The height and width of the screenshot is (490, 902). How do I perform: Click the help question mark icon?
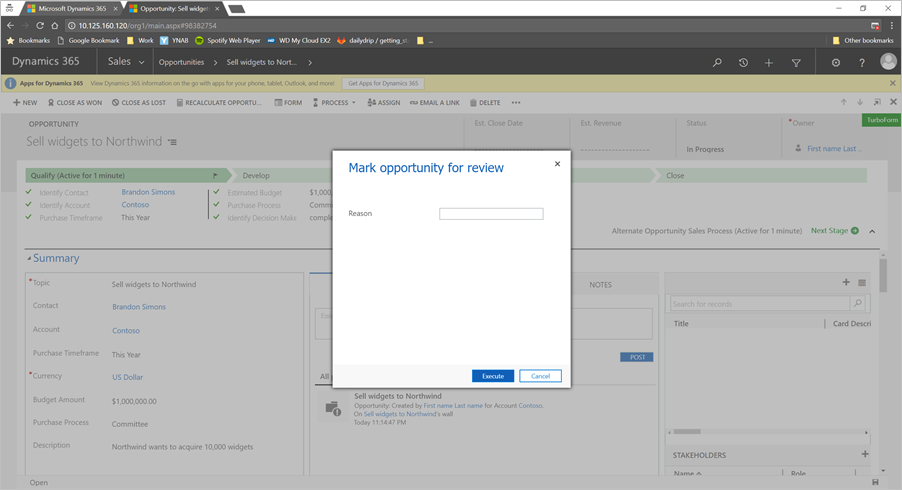click(862, 62)
